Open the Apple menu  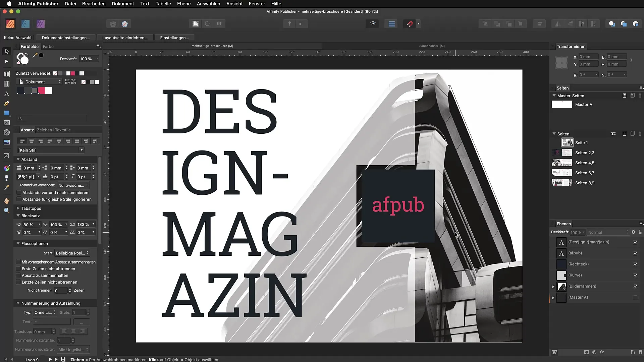coord(9,4)
